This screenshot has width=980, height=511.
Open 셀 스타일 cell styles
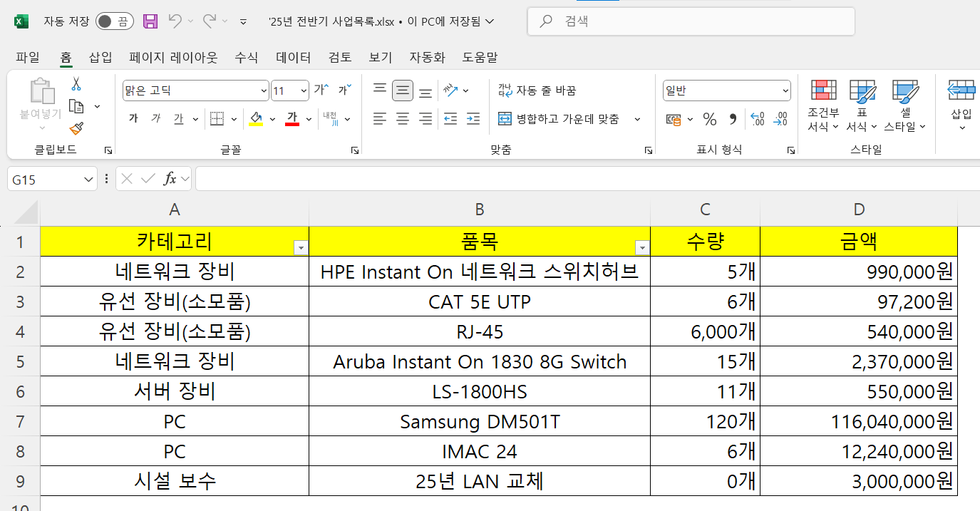pos(905,106)
